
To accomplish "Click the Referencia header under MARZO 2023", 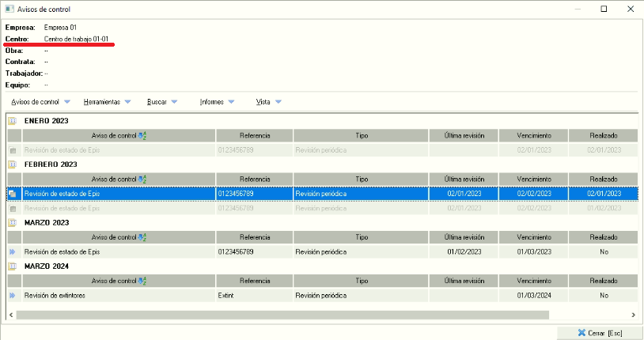I will click(255, 237).
